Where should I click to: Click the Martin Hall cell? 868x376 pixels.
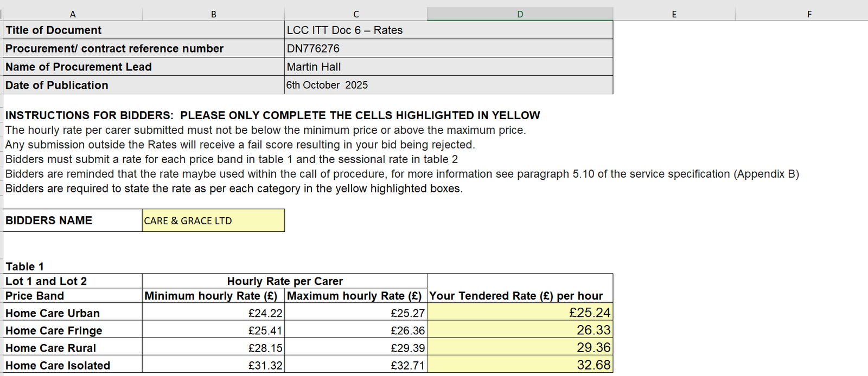coord(448,67)
